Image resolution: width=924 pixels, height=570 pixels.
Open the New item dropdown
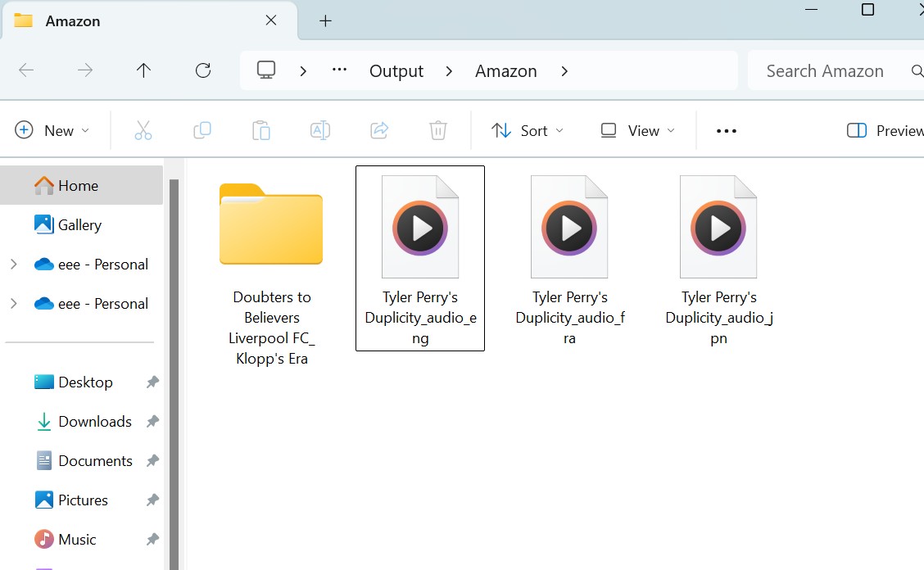tap(52, 130)
